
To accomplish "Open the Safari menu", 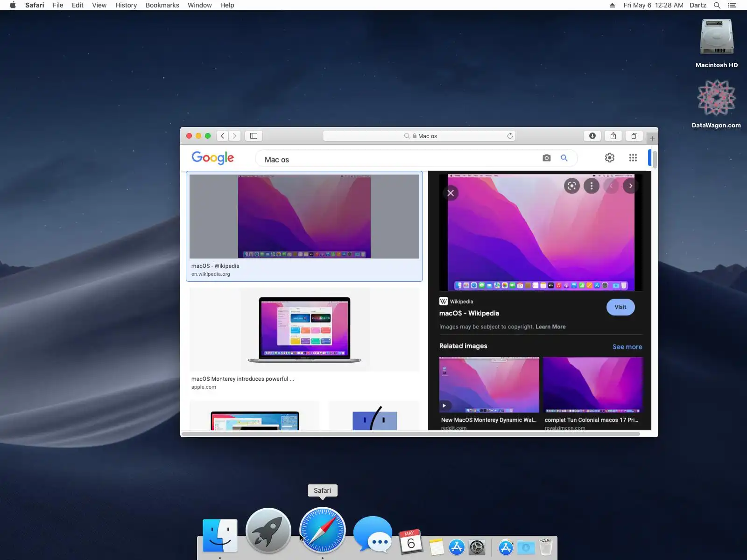I will tap(35, 5).
